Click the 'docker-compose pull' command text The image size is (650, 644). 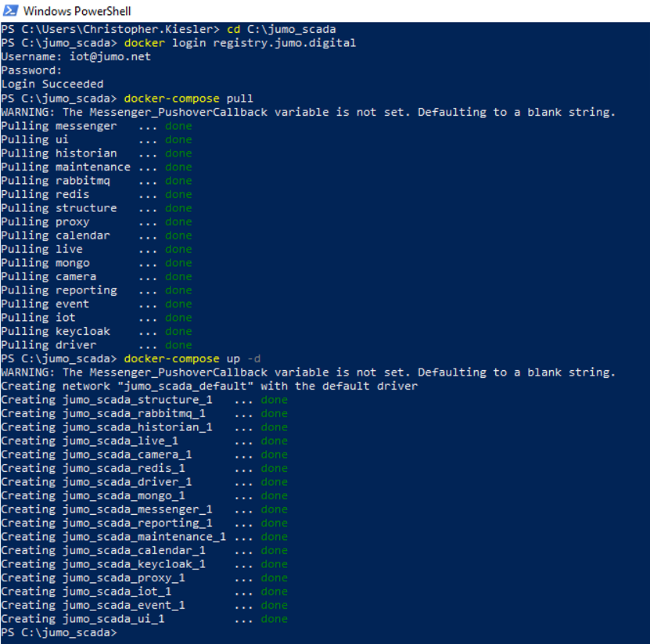pos(189,98)
